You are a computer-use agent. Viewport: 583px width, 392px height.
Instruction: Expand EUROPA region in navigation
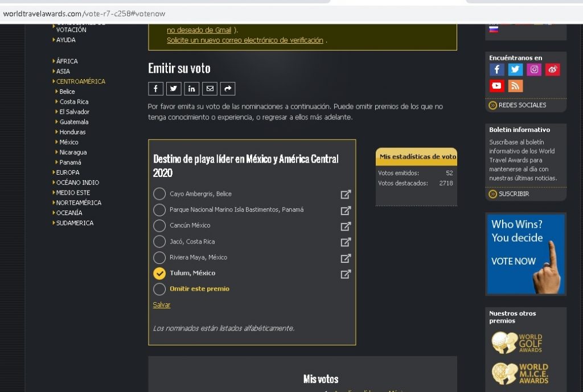(67, 172)
